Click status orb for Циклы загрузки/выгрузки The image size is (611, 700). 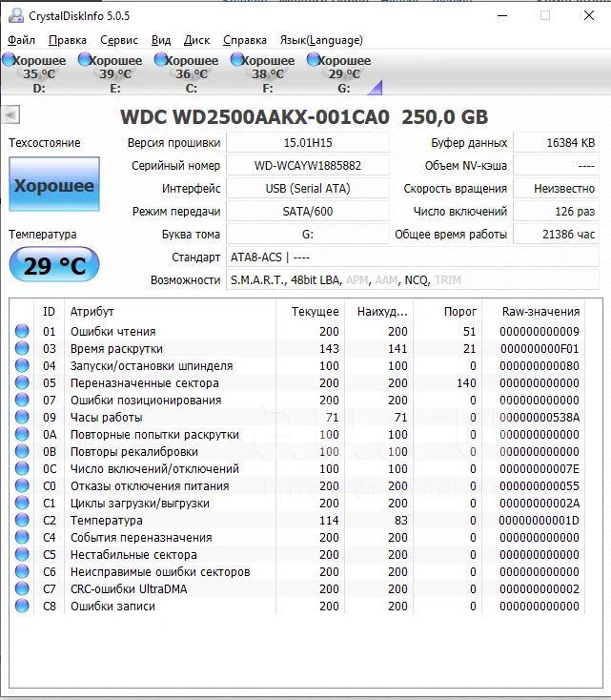(x=22, y=503)
